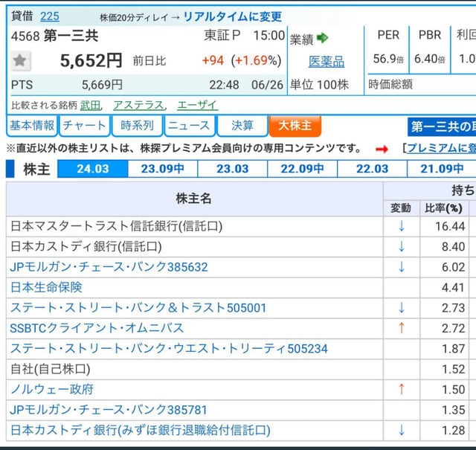
Task: Select the 23.09中 shareholder period
Action: point(162,169)
